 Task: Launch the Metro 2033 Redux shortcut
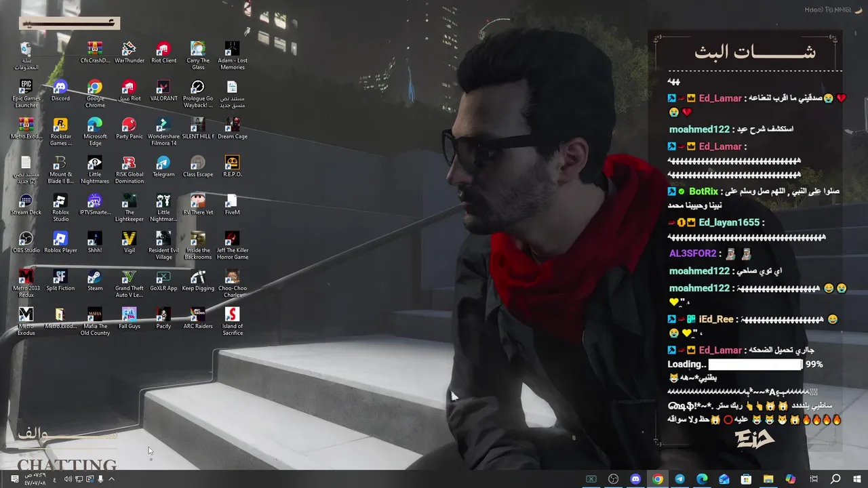(x=26, y=283)
